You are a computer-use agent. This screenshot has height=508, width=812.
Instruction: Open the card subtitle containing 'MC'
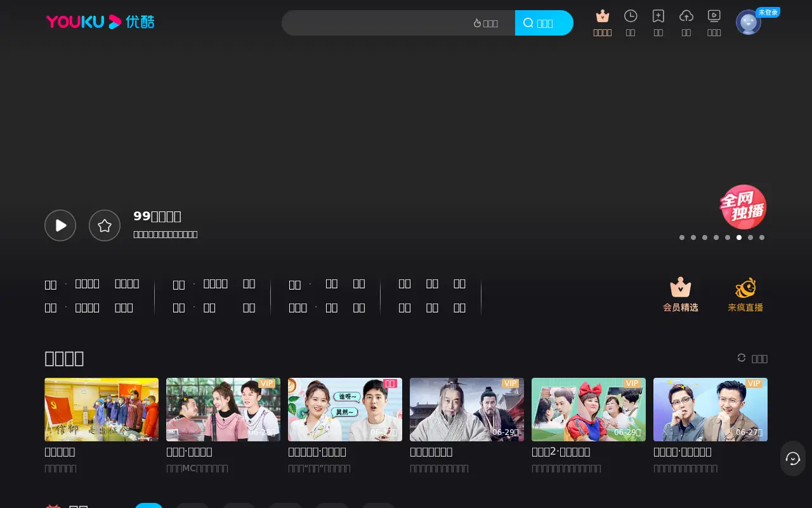(197, 469)
